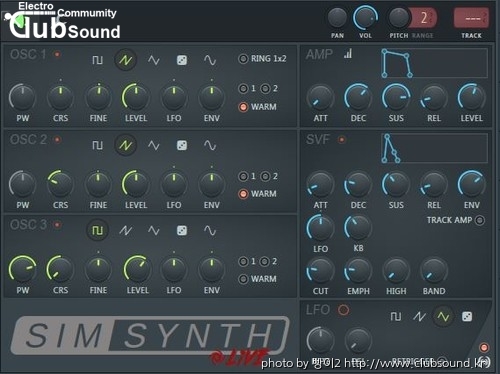
Task: Click the PAN knob
Action: click(337, 18)
